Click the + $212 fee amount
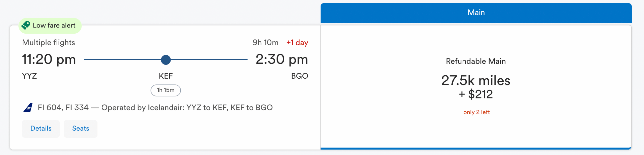This screenshot has width=644, height=155. [476, 95]
